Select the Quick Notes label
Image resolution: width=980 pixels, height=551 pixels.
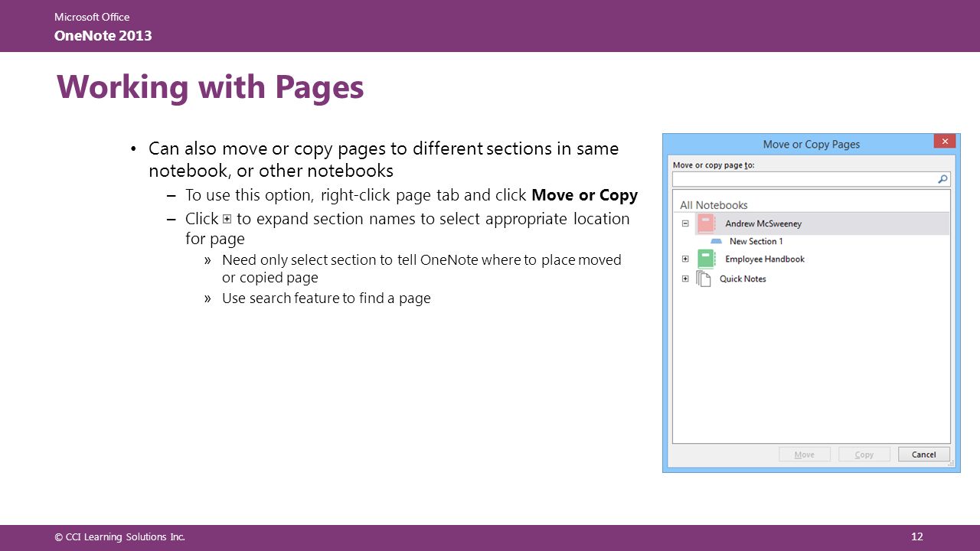pyautogui.click(x=743, y=279)
